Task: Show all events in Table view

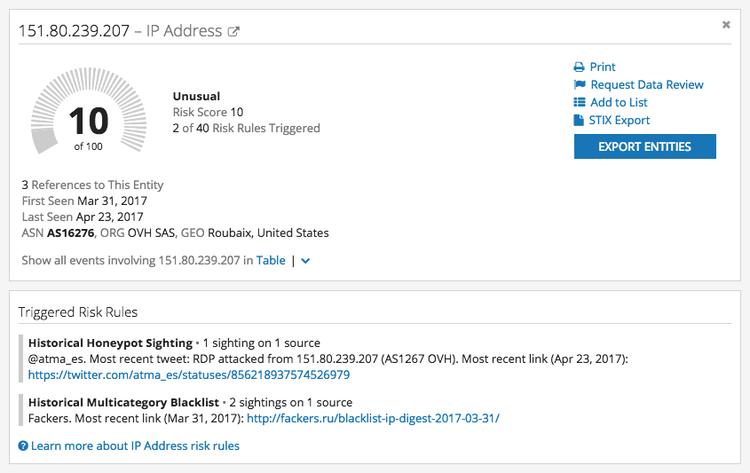Action: pos(271,261)
